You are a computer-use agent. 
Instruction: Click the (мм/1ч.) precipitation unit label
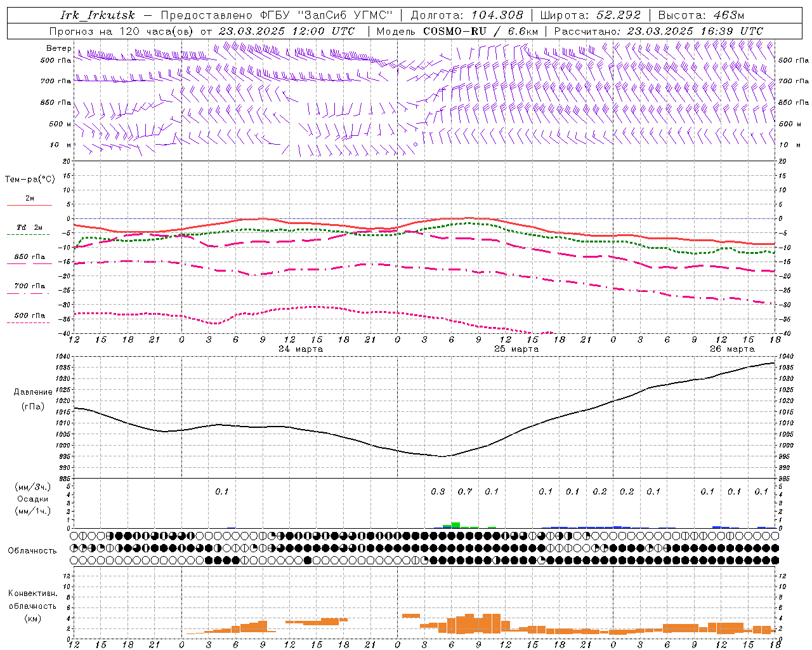click(x=33, y=511)
